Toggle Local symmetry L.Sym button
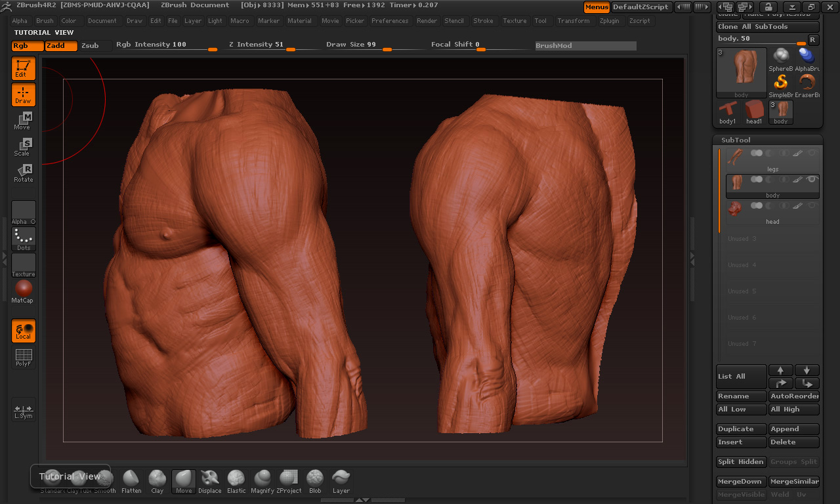840x504 pixels. click(x=23, y=411)
